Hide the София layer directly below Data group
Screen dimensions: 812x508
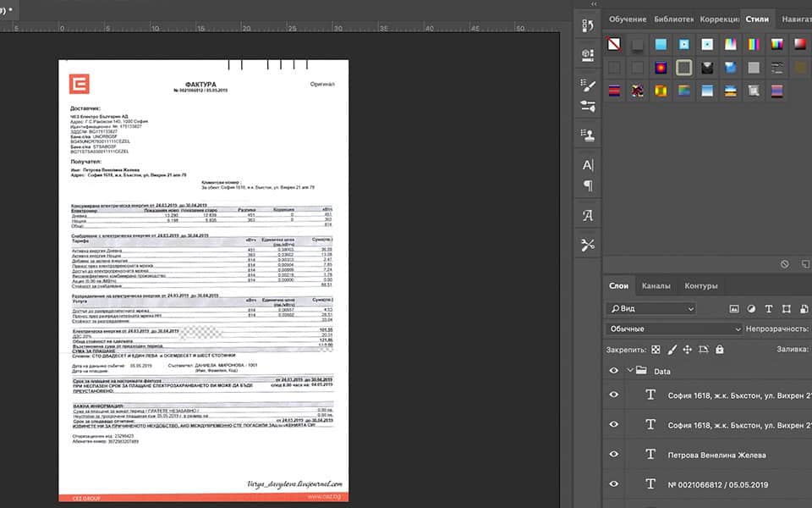click(614, 395)
